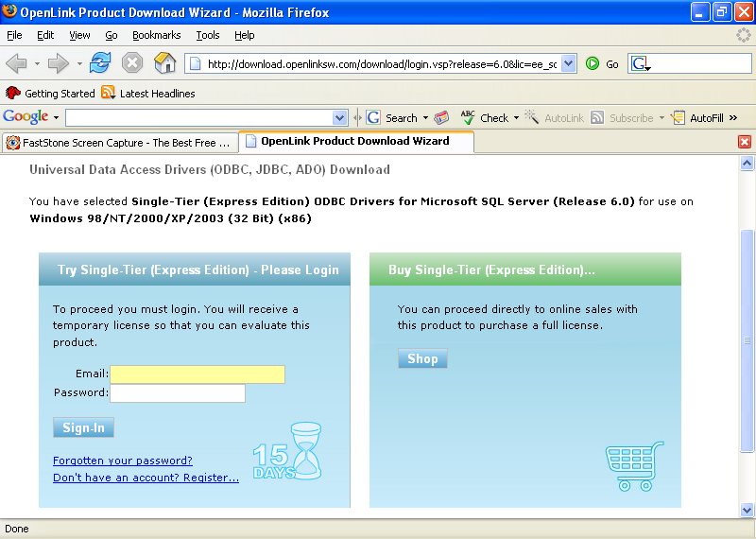The image size is (756, 539).
Task: Click the vertical scrollbar thumb
Action: pos(747,341)
